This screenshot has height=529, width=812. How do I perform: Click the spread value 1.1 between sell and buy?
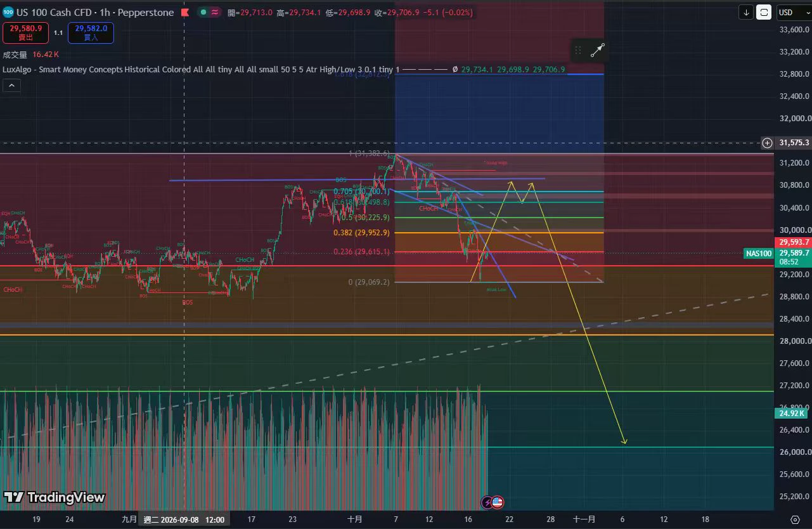tap(58, 32)
